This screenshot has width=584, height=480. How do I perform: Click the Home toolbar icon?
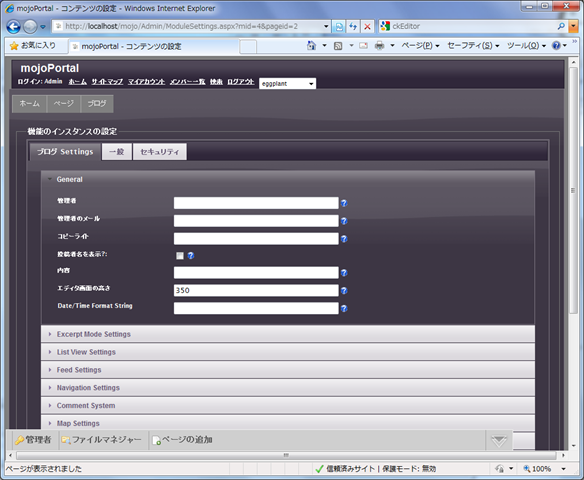click(x=311, y=45)
